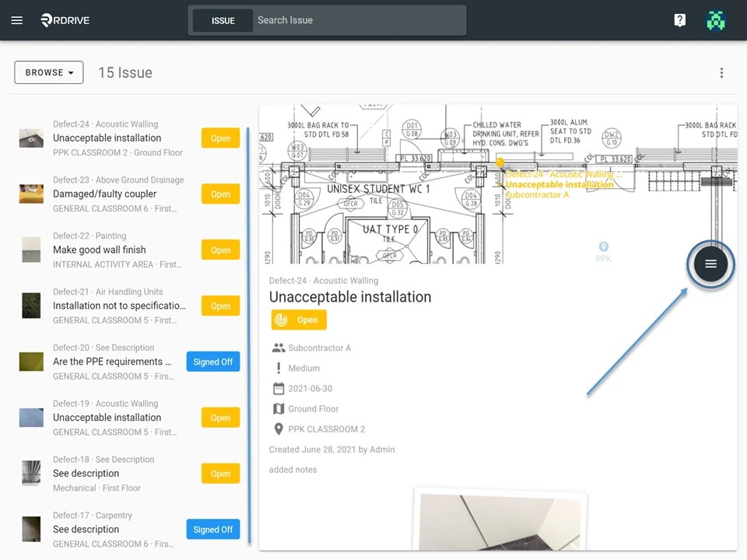Click the yellow Defect-24 marker on plan

click(x=500, y=163)
